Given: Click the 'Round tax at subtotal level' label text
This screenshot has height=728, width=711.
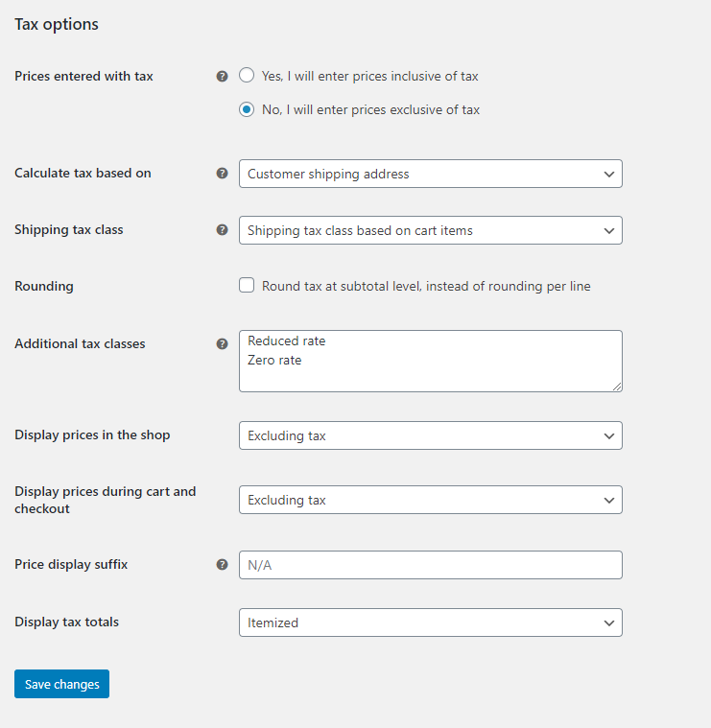Looking at the screenshot, I should pyautogui.click(x=426, y=286).
